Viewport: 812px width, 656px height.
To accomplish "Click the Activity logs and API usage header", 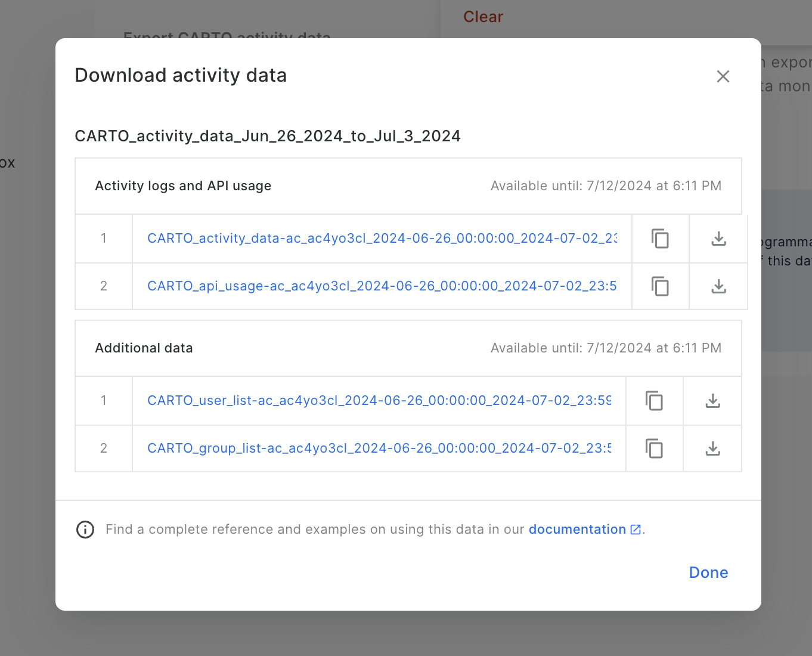I will pyautogui.click(x=183, y=186).
